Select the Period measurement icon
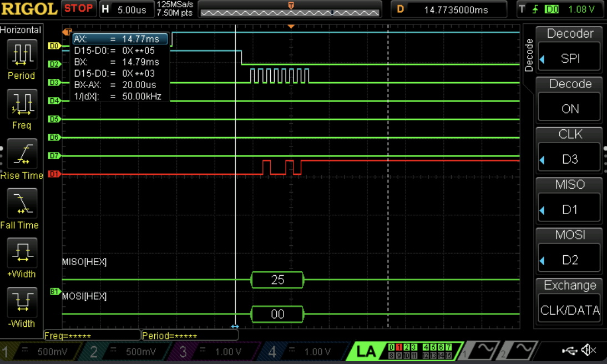 pos(22,53)
